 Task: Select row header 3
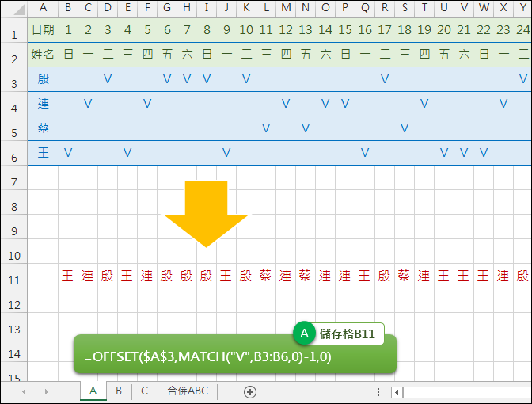pyautogui.click(x=14, y=79)
